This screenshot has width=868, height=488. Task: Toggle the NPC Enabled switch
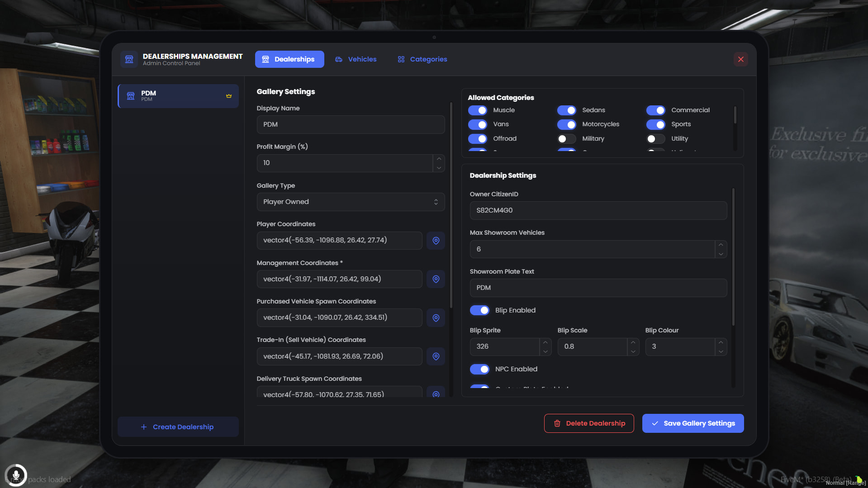(x=479, y=370)
